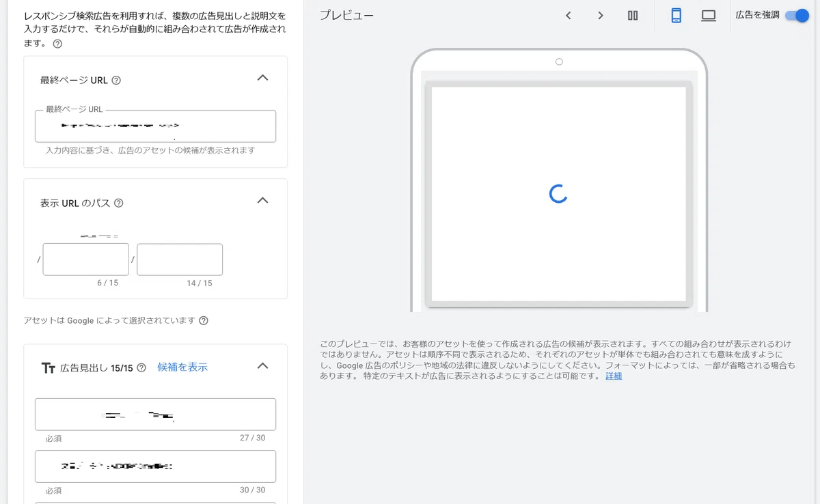The width and height of the screenshot is (820, 504).
Task: Click second display path field (14 / 15)
Action: 180,260
